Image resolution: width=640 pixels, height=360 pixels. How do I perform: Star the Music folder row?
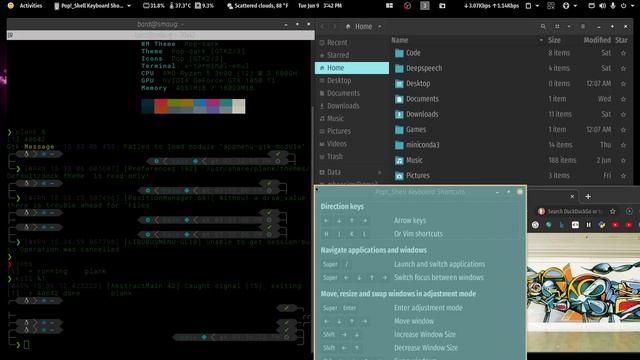623,160
